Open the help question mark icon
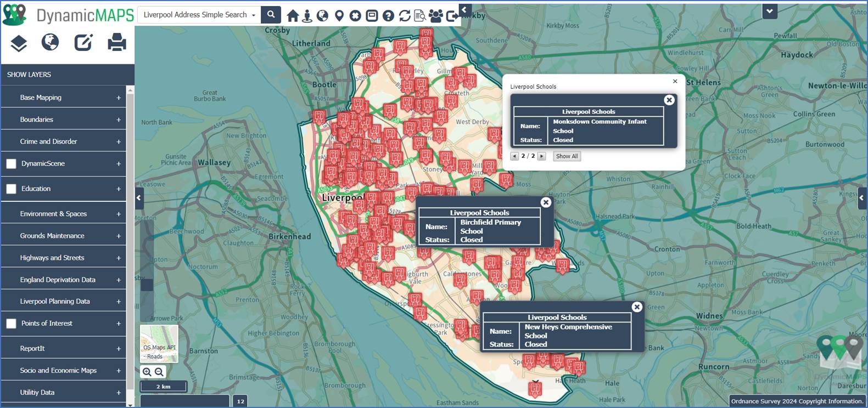Image resolution: width=868 pixels, height=408 pixels. click(x=388, y=16)
